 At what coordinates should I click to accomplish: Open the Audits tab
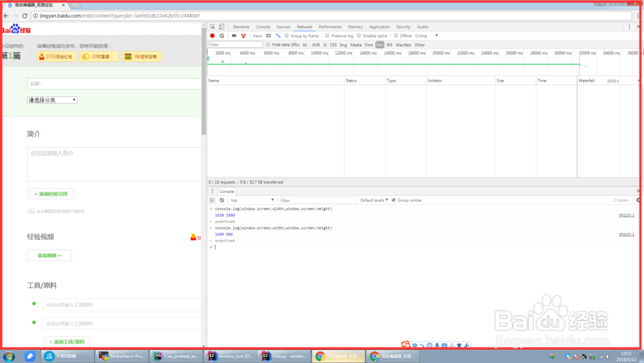pos(422,26)
